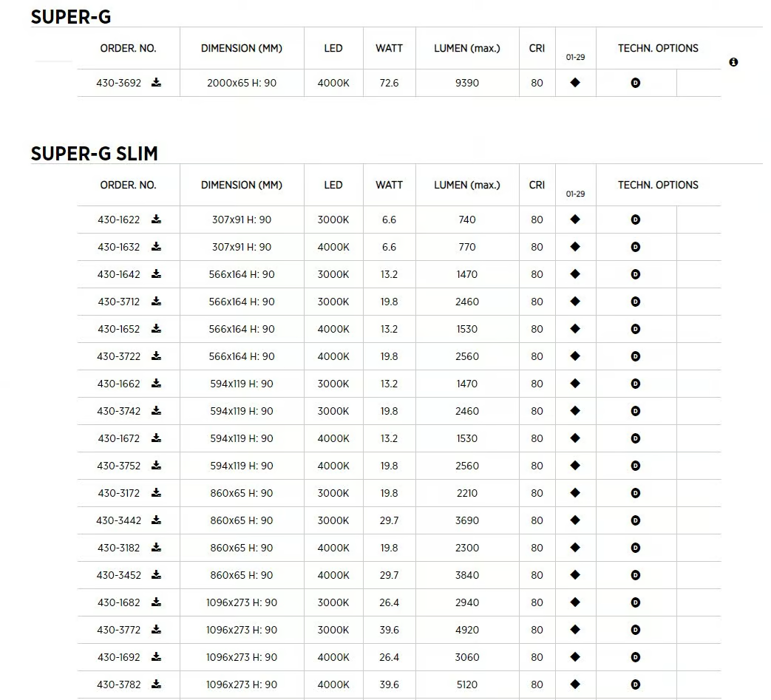Download datasheet for order 430-3752

click(x=157, y=465)
